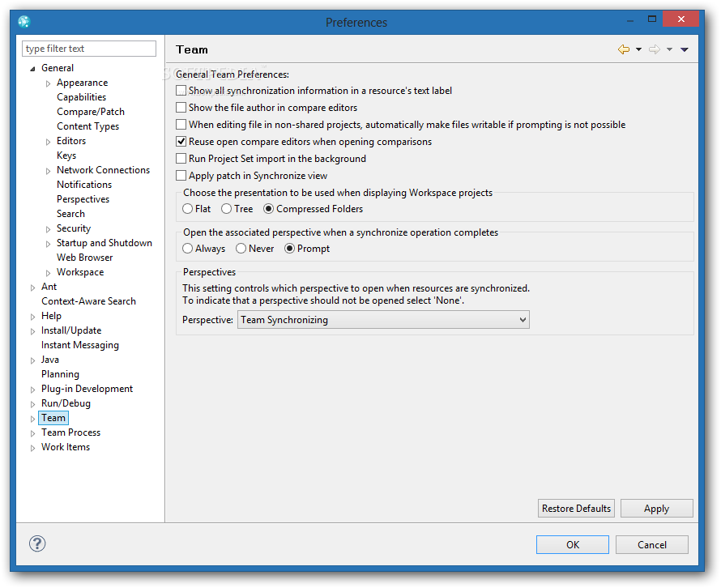Expand the Team Process node
Viewport: 721px width, 588px height.
[32, 433]
